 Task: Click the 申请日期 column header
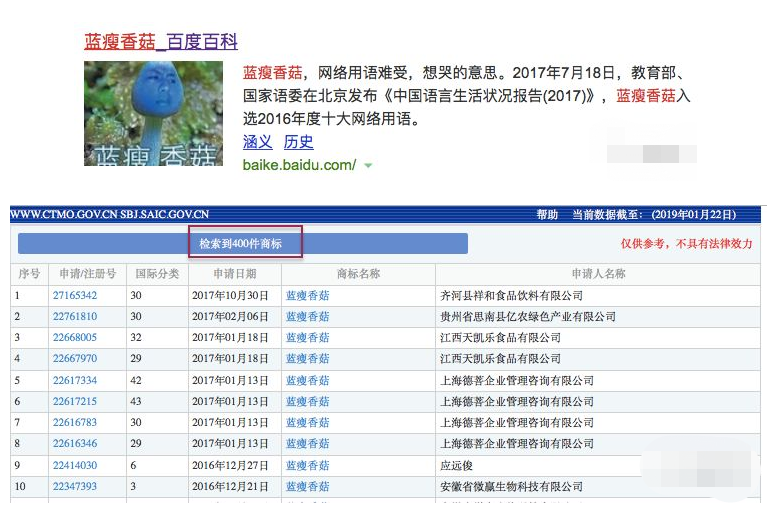(236, 274)
